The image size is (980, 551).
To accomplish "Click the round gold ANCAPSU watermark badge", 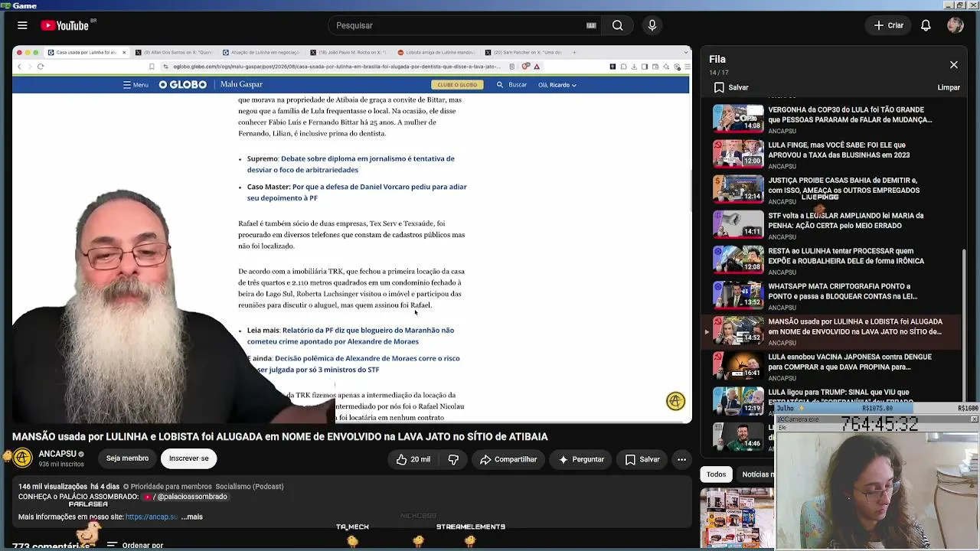I will point(675,401).
